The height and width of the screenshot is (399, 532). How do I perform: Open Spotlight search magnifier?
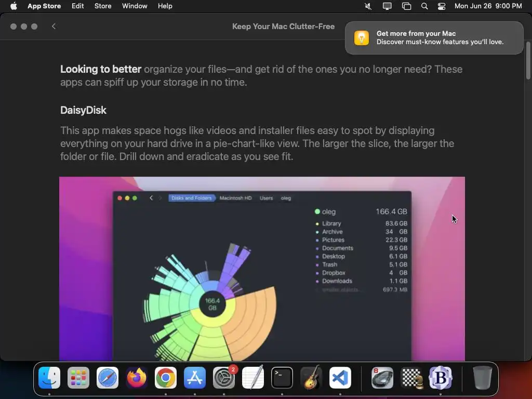(424, 6)
